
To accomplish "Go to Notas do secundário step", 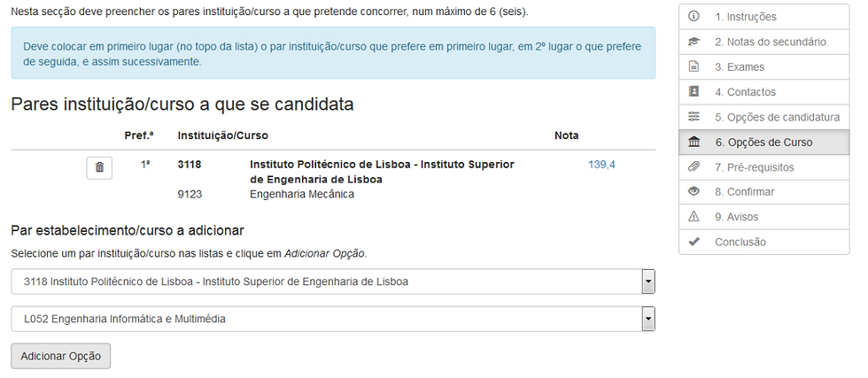I will (x=770, y=42).
